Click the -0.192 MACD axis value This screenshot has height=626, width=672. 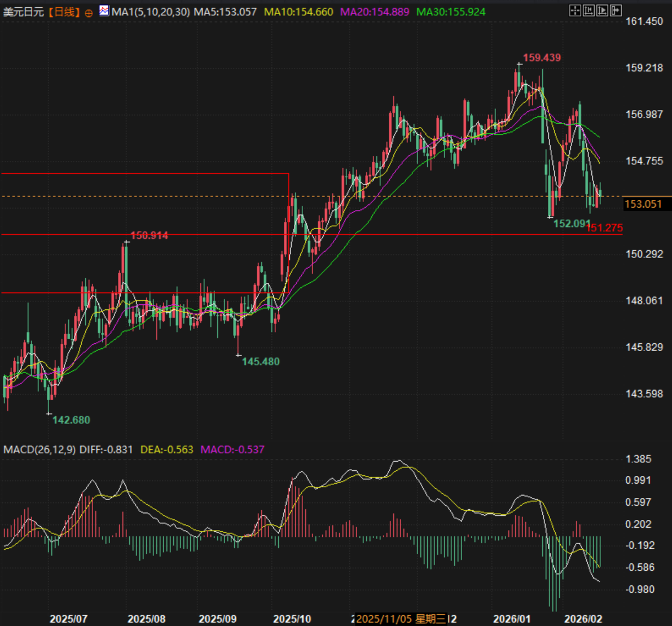coord(640,545)
